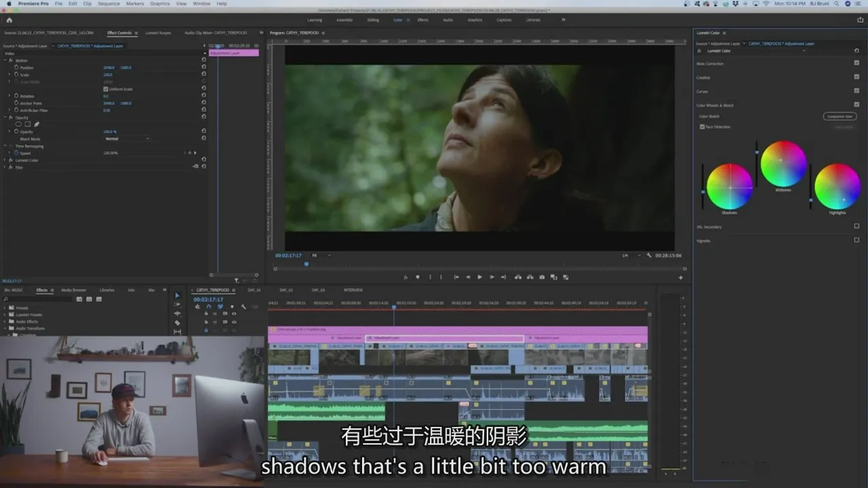
Task: Step back one frame in Program monitor
Action: pos(468,277)
